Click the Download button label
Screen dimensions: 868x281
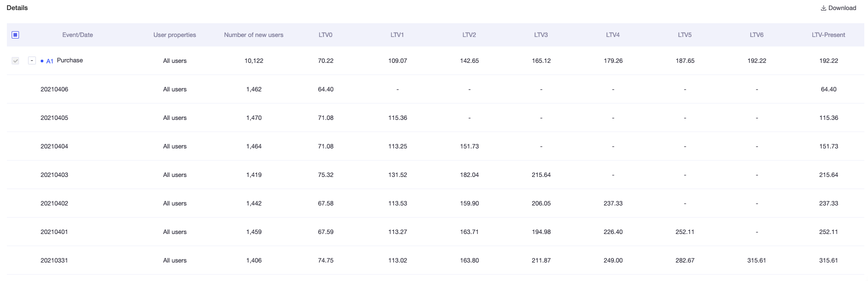point(842,8)
